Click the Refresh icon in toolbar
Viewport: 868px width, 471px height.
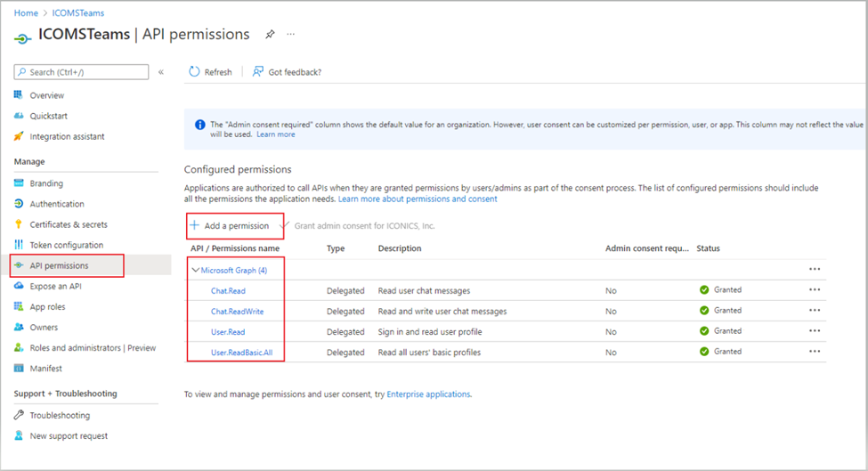[x=194, y=72]
